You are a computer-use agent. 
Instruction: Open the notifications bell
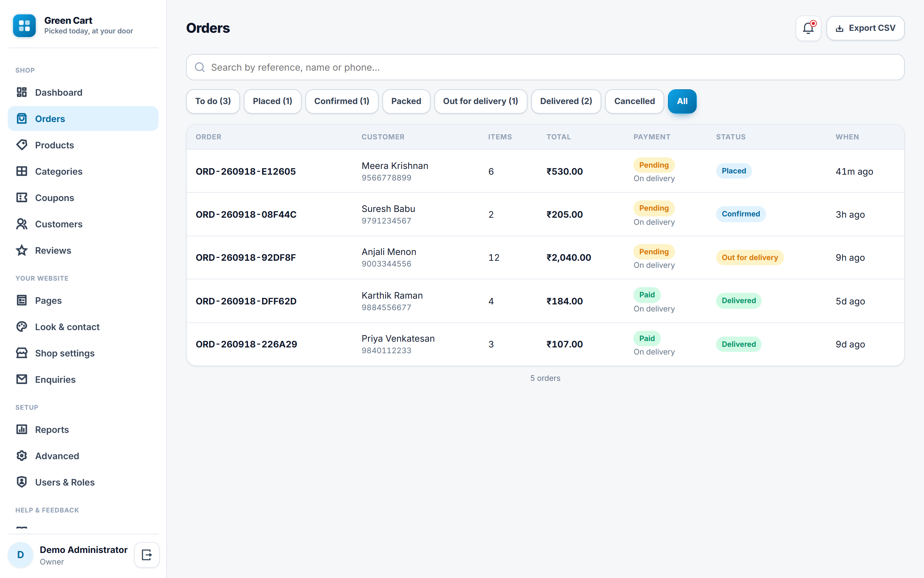pos(808,28)
